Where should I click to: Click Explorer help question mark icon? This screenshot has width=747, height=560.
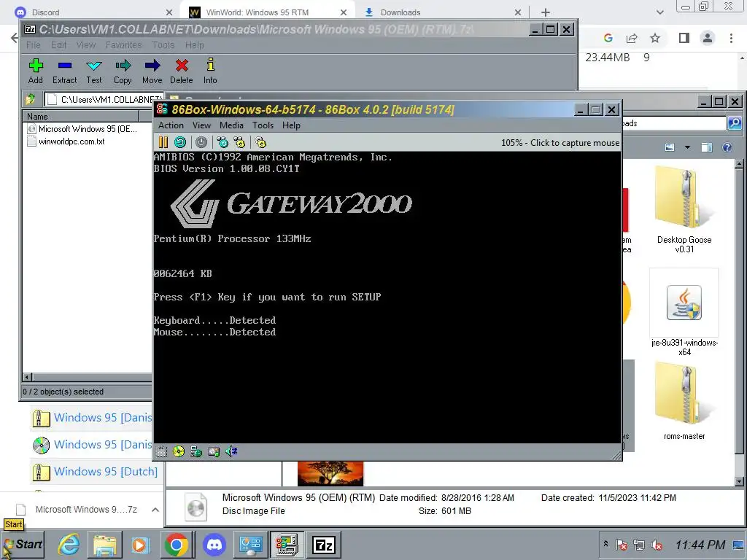point(727,147)
